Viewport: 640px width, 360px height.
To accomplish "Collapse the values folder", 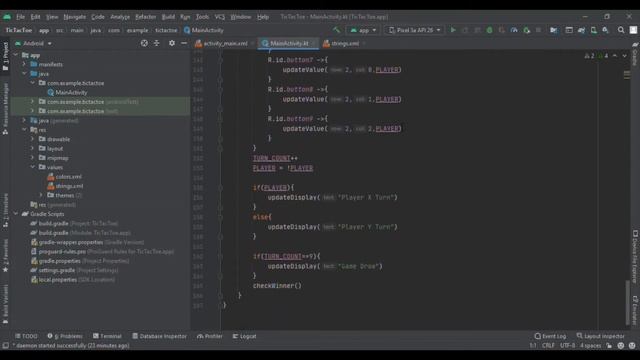I will 33,167.
